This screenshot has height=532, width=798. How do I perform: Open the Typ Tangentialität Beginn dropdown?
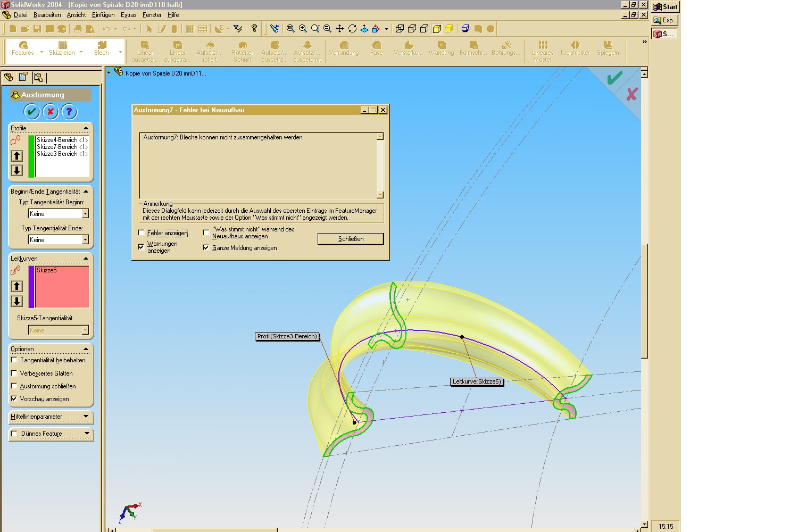pos(85,214)
